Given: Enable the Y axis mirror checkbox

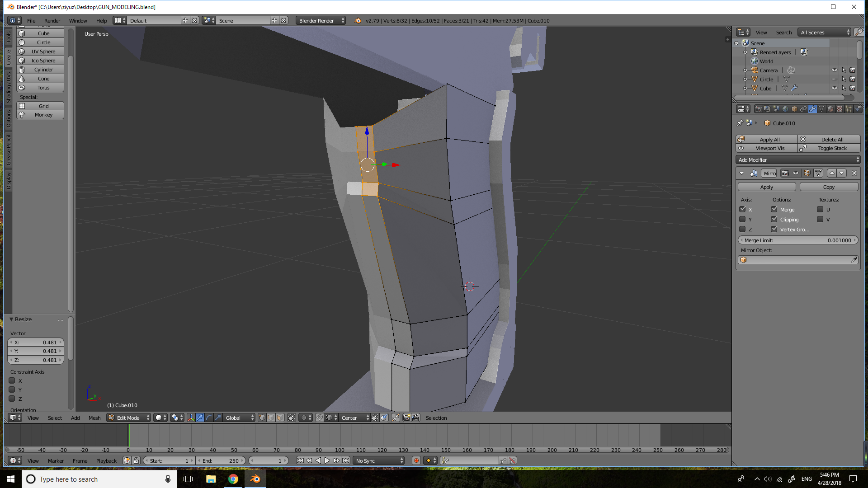Looking at the screenshot, I should (x=742, y=219).
